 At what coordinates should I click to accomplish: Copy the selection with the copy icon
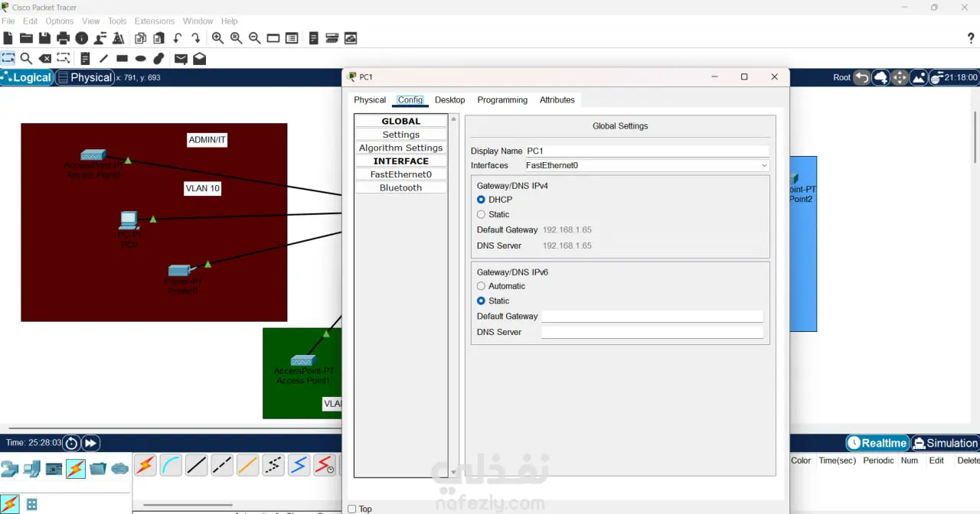tap(141, 38)
